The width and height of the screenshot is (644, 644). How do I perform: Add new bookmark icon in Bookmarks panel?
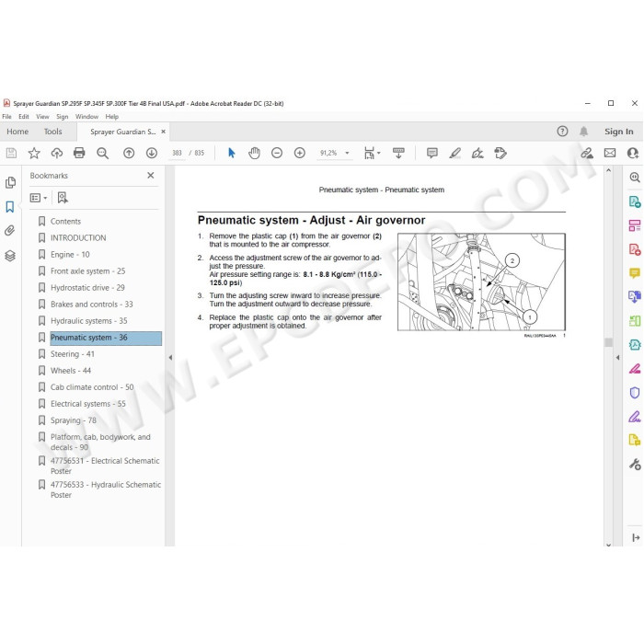point(63,198)
